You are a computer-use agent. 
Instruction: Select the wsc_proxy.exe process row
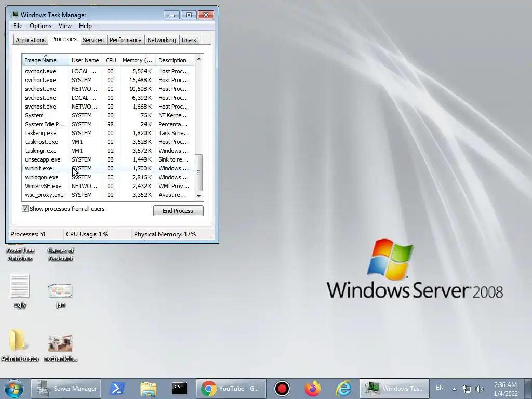[108, 195]
